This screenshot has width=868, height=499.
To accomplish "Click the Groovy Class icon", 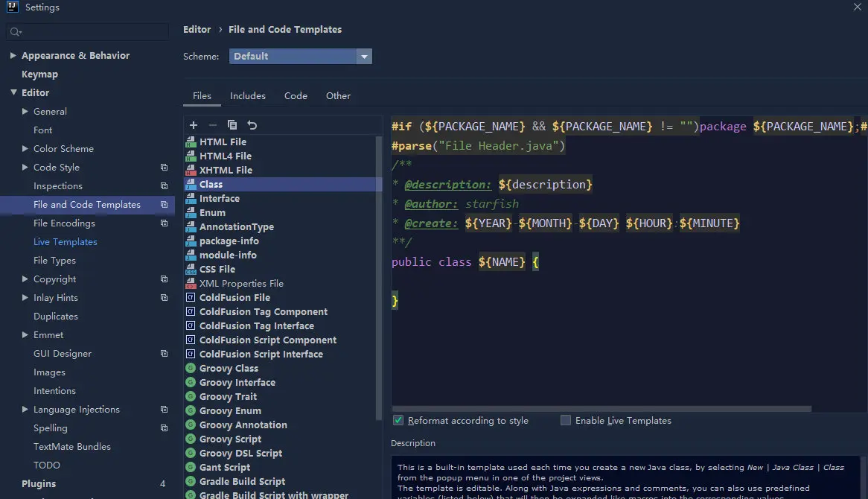I will tap(191, 369).
